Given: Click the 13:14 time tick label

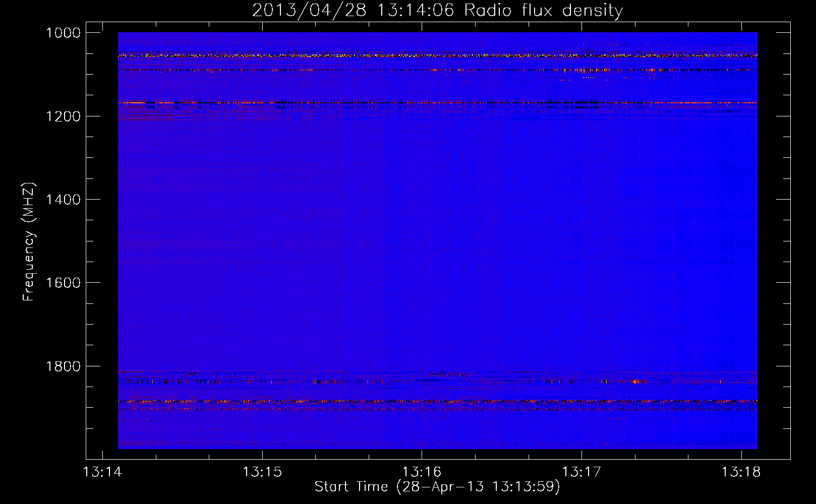Looking at the screenshot, I should [102, 472].
